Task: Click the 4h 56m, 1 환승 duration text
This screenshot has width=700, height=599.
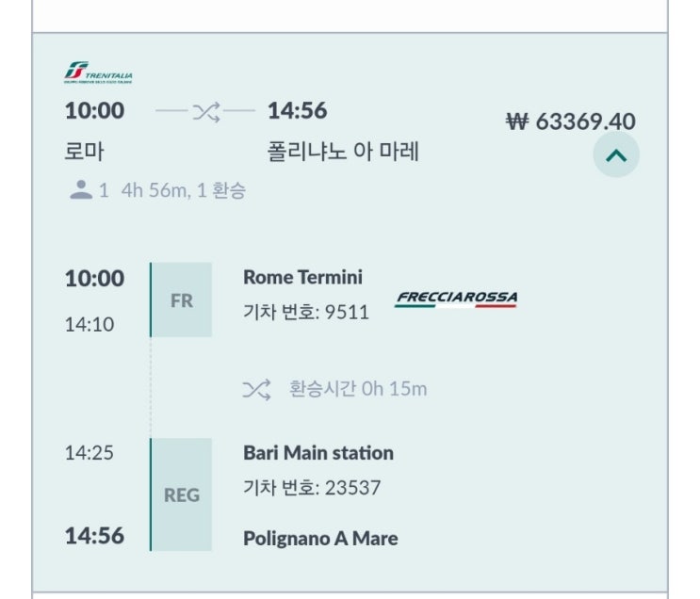Action: [184, 190]
